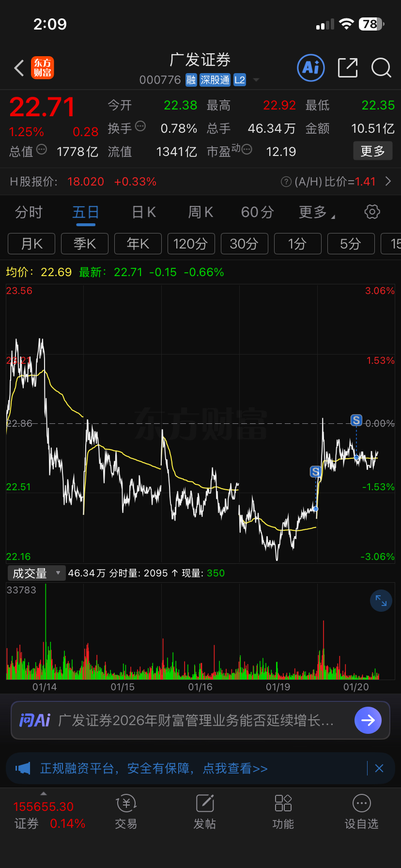Close the financing banner with X
The image size is (401, 868).
(379, 768)
